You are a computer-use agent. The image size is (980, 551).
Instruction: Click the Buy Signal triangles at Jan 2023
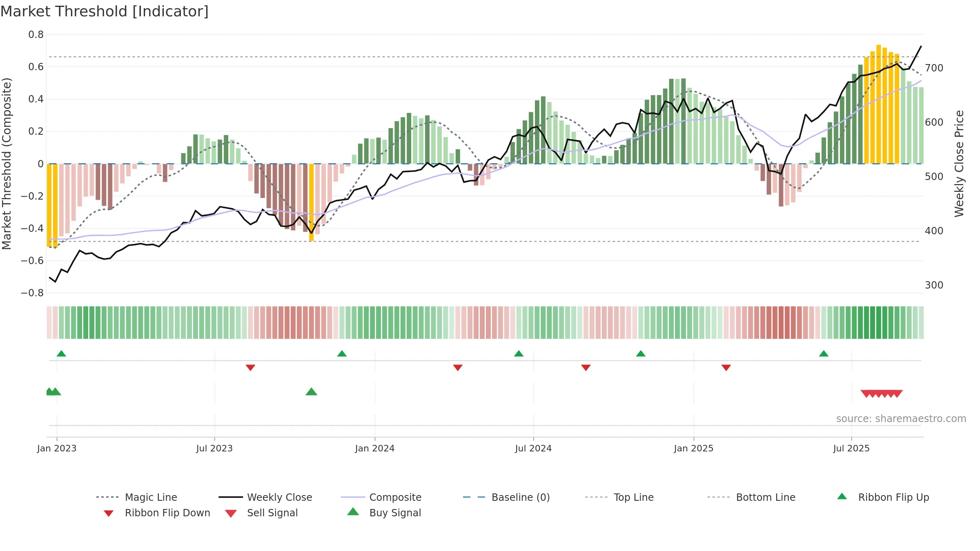click(53, 392)
